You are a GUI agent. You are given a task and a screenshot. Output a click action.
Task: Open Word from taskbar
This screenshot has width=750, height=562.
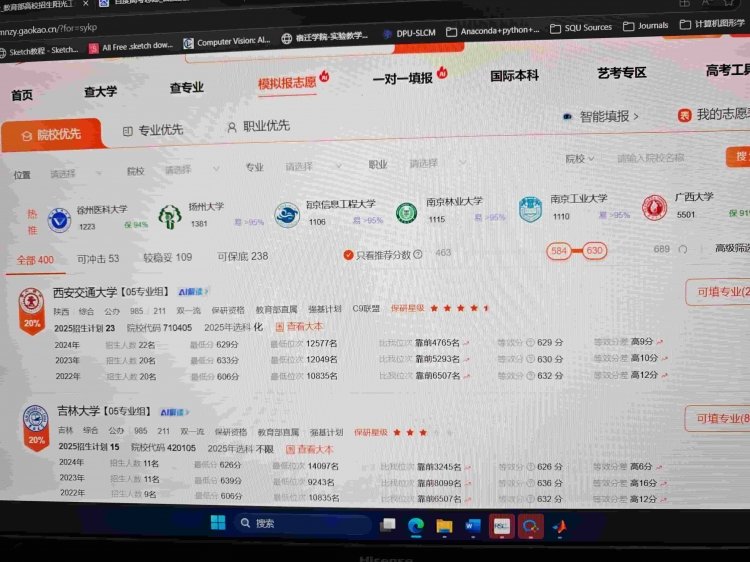473,526
